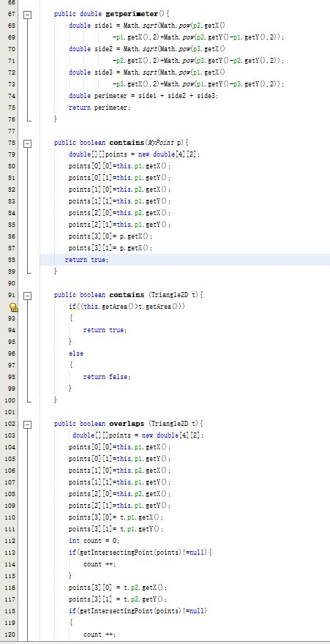Click 'int count = 0;' line
This screenshot has width=330, height=644.
coord(94,541)
